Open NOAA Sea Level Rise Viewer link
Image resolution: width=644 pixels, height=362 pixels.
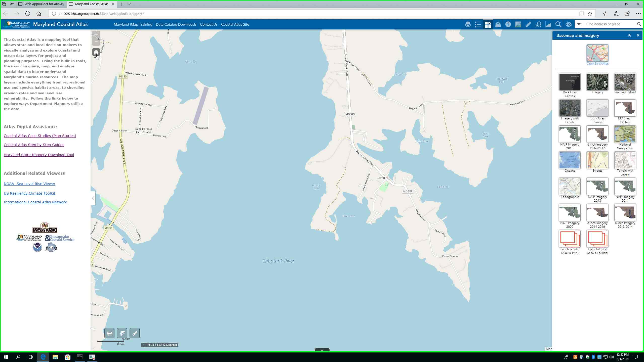[x=29, y=184]
